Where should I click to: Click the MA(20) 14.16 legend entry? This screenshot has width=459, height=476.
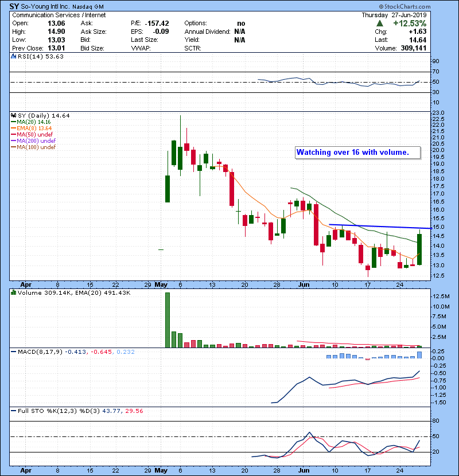pyautogui.click(x=30, y=122)
